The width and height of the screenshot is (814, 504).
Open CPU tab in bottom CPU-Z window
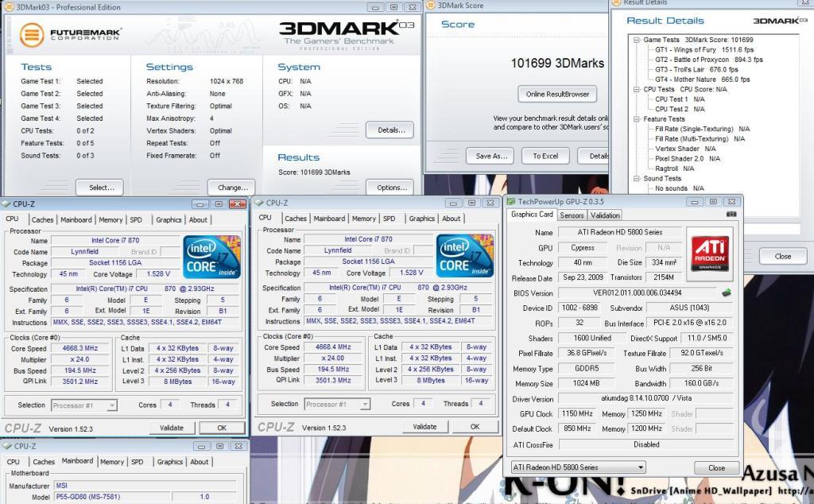point(14,461)
